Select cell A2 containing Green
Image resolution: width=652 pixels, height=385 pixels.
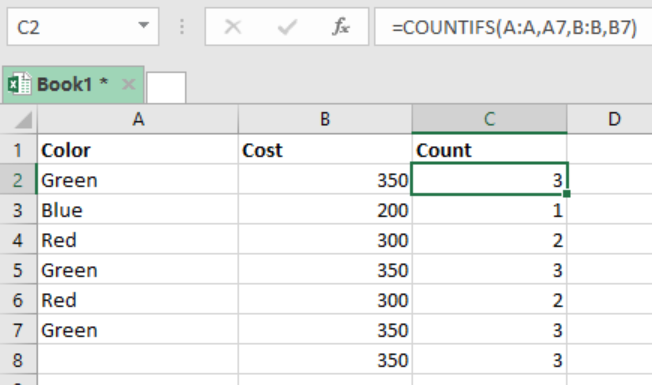coord(138,179)
